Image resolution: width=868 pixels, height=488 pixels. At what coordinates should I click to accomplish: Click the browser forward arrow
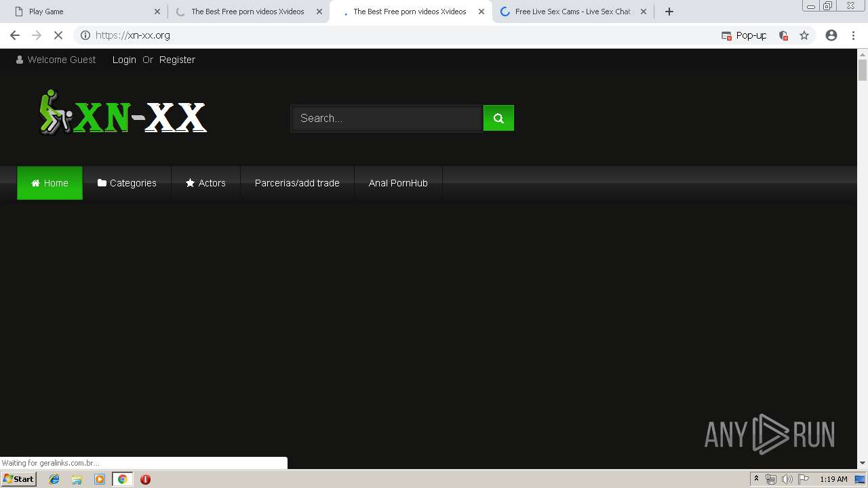(x=37, y=35)
